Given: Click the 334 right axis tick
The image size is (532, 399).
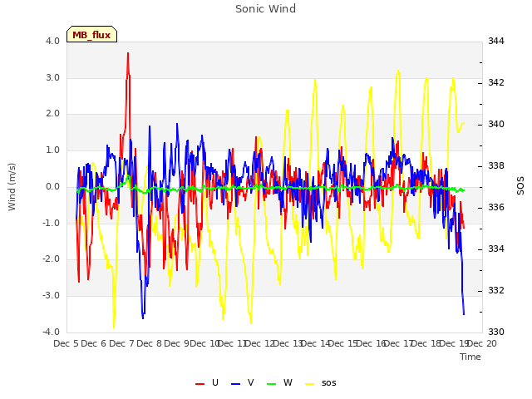Looking at the screenshot, I should 496,249.
